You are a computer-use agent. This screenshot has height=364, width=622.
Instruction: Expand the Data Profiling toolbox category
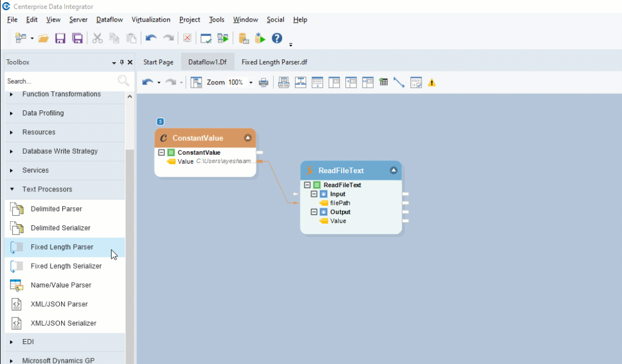click(x=12, y=113)
